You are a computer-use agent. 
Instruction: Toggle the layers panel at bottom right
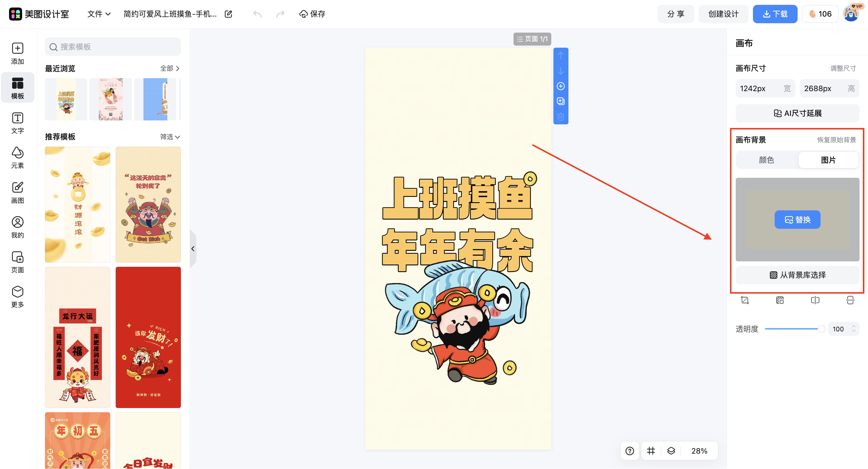(x=671, y=451)
